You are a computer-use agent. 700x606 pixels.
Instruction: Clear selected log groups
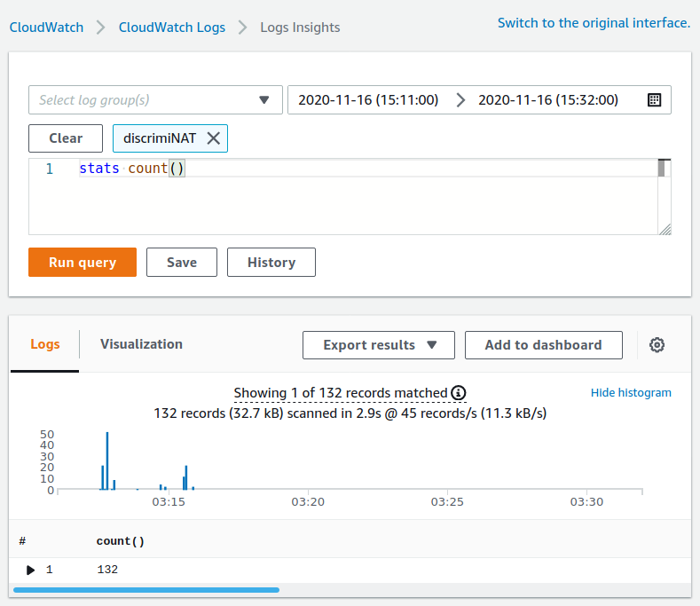click(x=66, y=138)
